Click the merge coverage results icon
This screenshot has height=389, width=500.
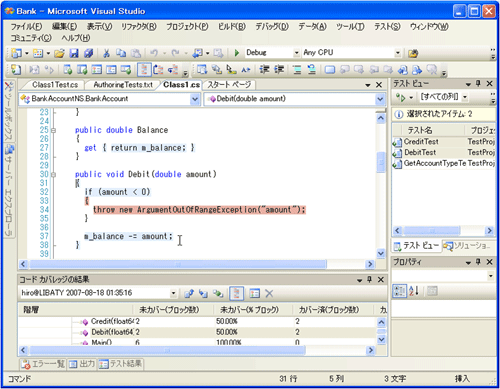click(x=218, y=293)
